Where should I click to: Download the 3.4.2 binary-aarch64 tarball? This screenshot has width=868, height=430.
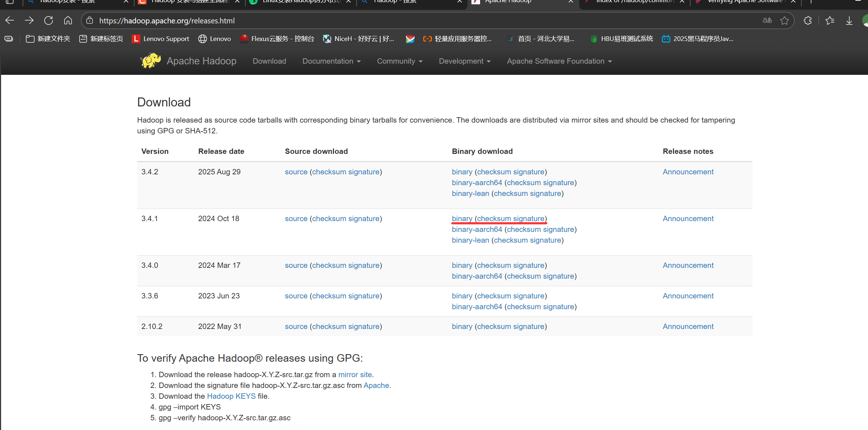click(x=477, y=183)
